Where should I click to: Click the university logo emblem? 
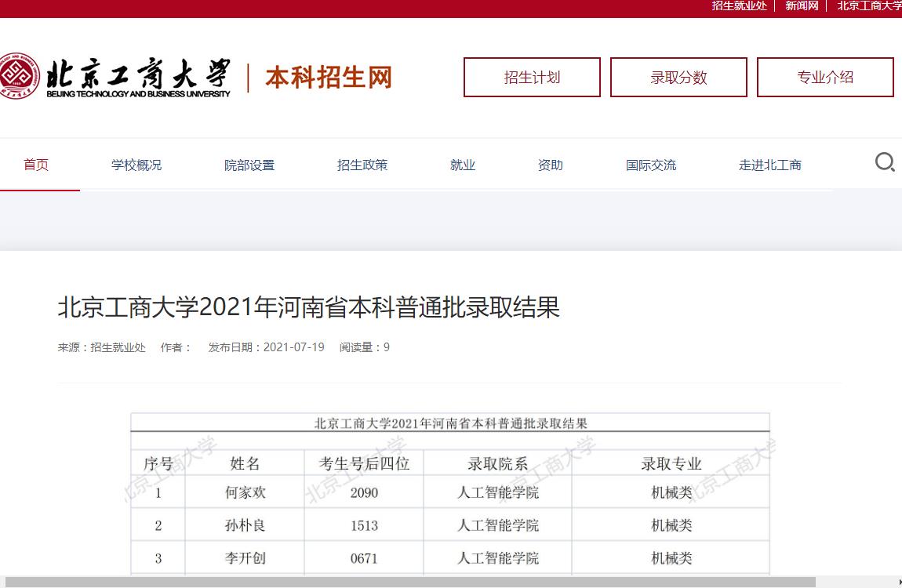[x=19, y=76]
